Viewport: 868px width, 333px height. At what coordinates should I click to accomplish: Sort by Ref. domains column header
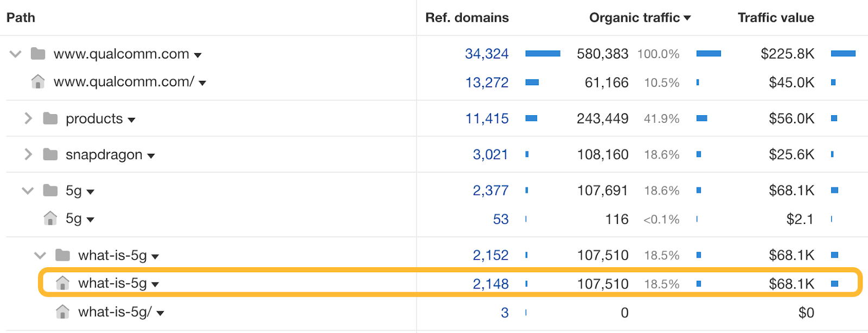tap(467, 18)
